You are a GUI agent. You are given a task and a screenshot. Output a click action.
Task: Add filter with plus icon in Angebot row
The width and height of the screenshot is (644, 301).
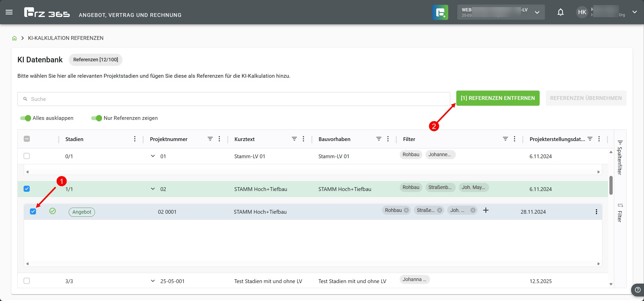coord(486,210)
